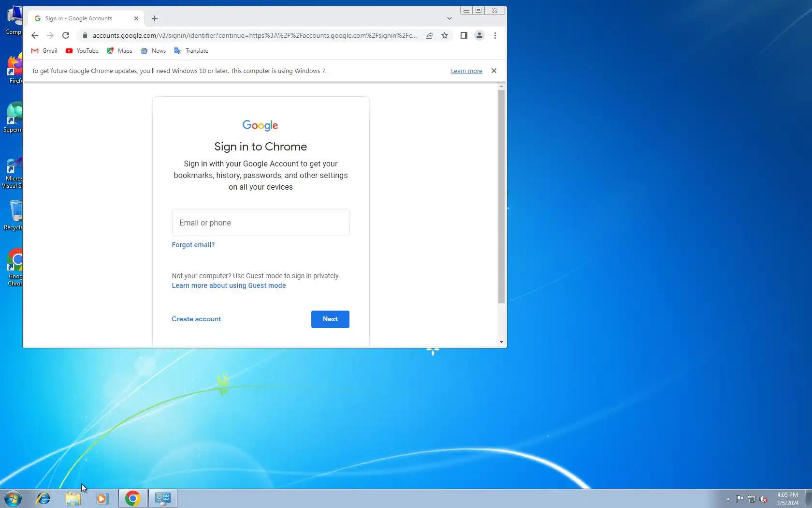812x508 pixels.
Task: Open the YouTube bookmark
Action: [x=82, y=51]
